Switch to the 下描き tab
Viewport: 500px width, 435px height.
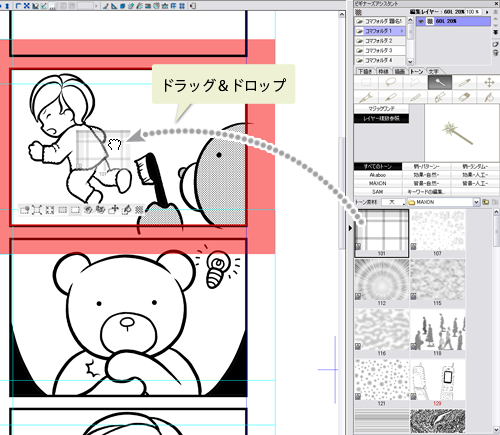click(x=365, y=71)
